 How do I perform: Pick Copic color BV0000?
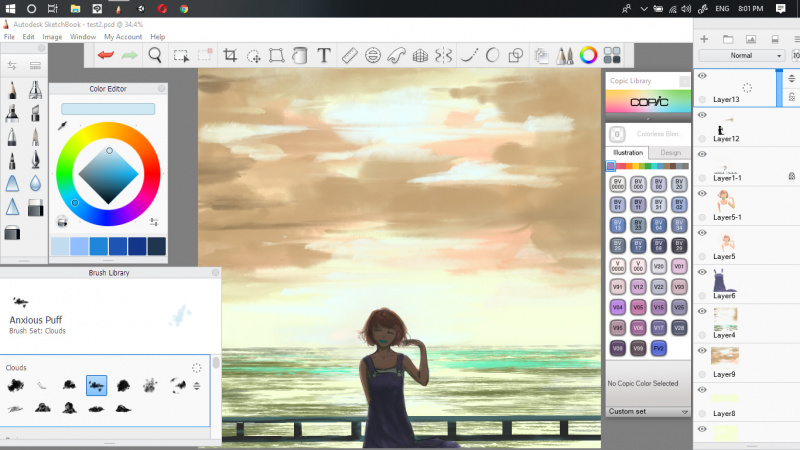tap(618, 184)
